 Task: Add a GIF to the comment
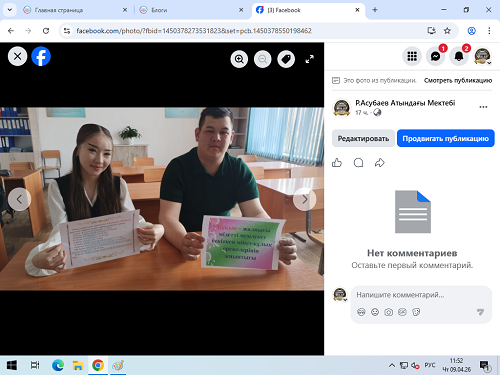(x=402, y=312)
